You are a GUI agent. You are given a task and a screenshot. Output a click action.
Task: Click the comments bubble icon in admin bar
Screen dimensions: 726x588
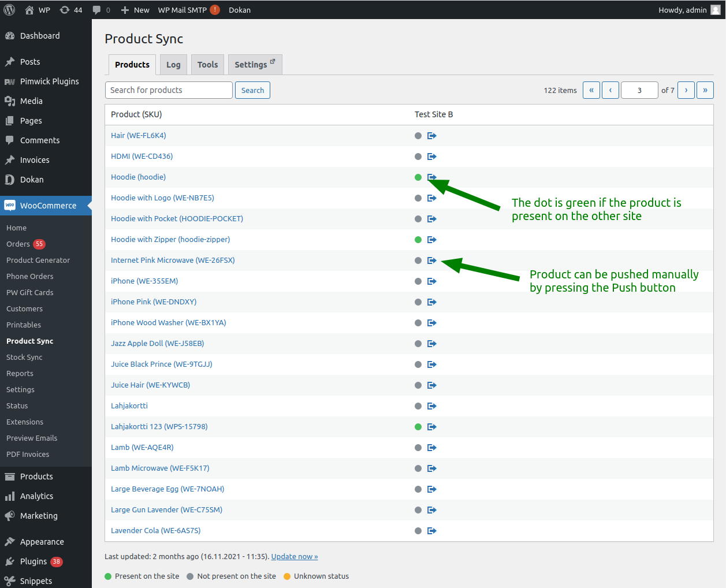pyautogui.click(x=96, y=9)
